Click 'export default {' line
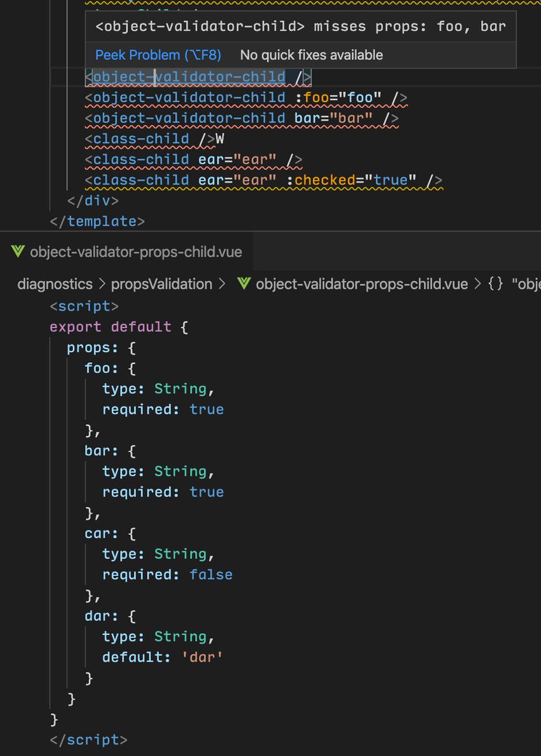 [x=119, y=327]
